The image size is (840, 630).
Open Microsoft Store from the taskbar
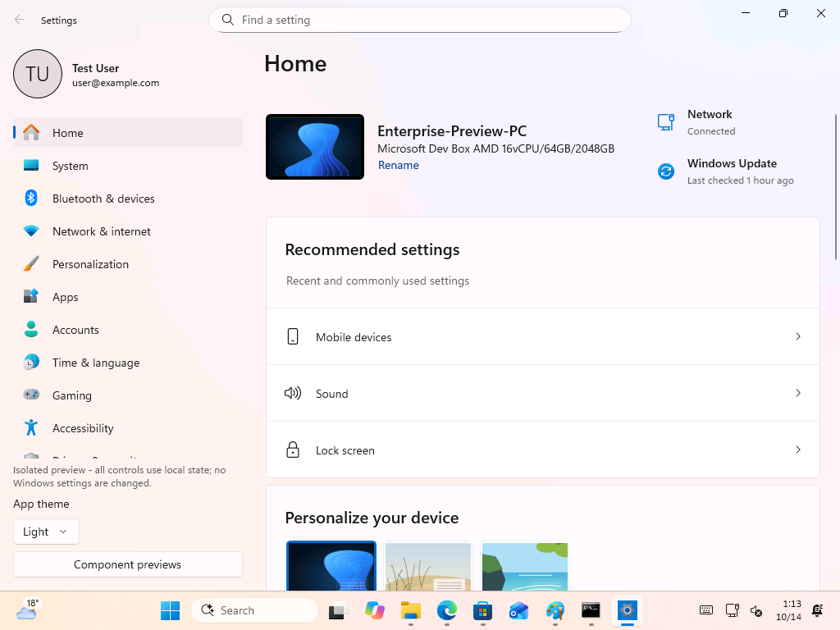click(482, 610)
